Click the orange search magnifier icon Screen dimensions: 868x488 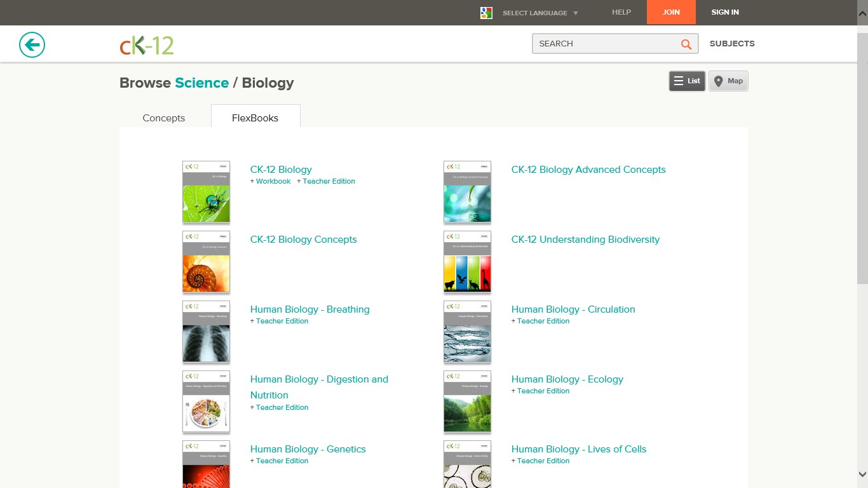pyautogui.click(x=686, y=44)
